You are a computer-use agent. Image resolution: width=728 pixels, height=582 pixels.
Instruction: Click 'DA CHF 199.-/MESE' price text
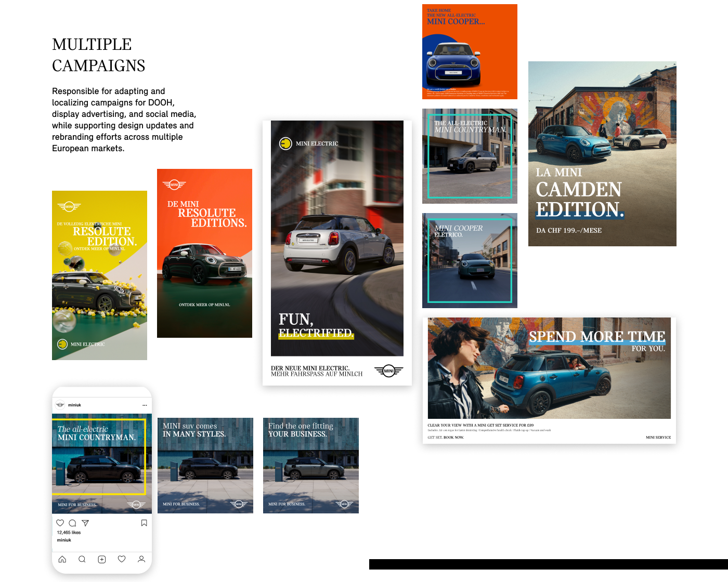click(569, 230)
